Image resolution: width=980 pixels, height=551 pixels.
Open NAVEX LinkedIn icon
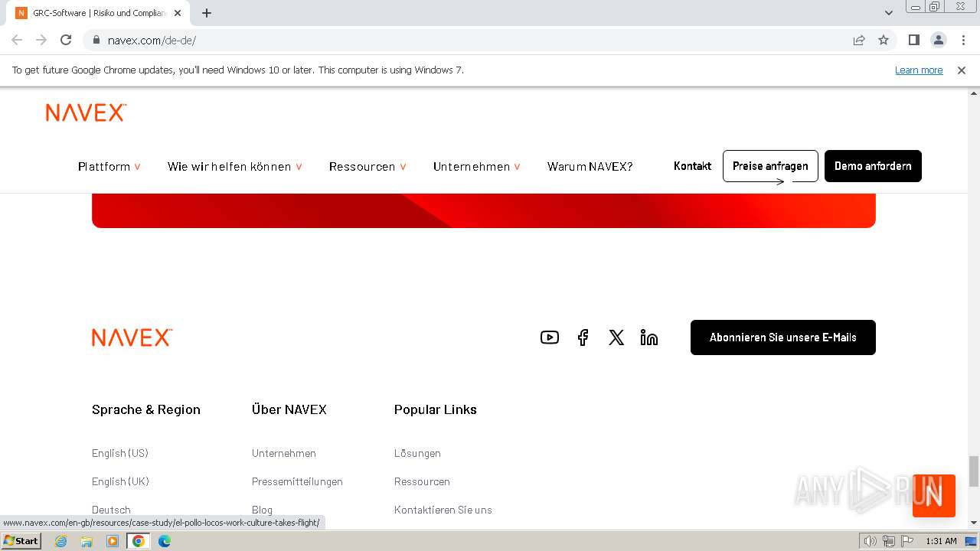[649, 337]
